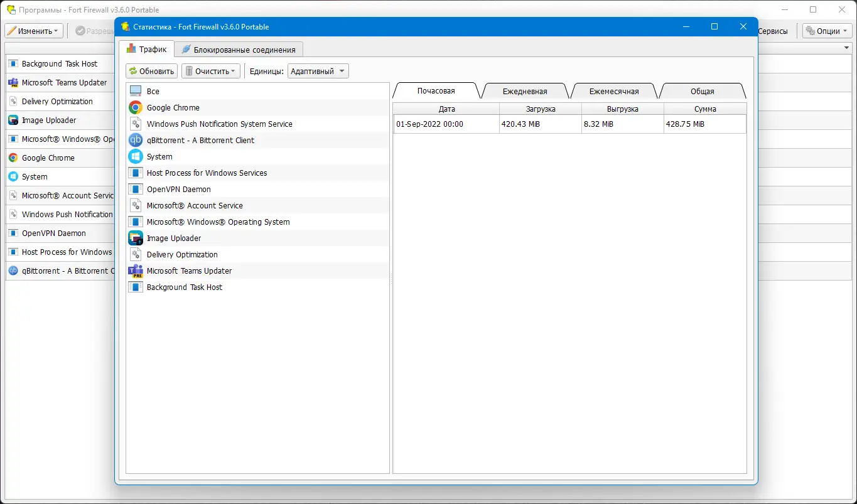Screen dimensions: 857x504
Task: Select Microsoft® Windows® row text in Programs window
Action: [68, 139]
